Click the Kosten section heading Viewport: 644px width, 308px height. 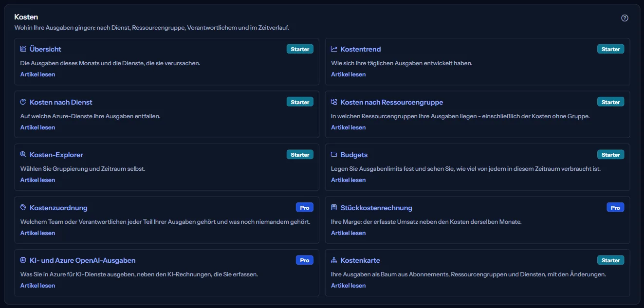point(26,17)
